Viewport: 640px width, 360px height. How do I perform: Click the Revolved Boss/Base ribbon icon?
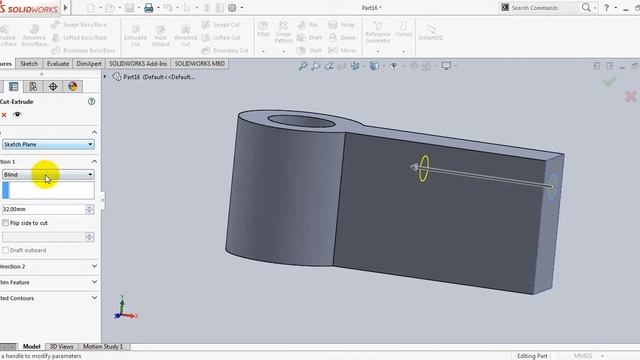(x=34, y=35)
